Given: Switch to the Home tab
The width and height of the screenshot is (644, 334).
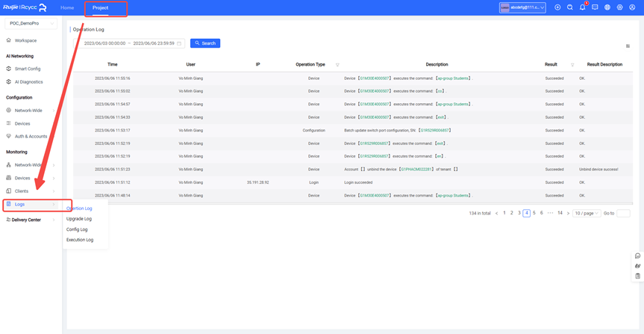Looking at the screenshot, I should (67, 7).
